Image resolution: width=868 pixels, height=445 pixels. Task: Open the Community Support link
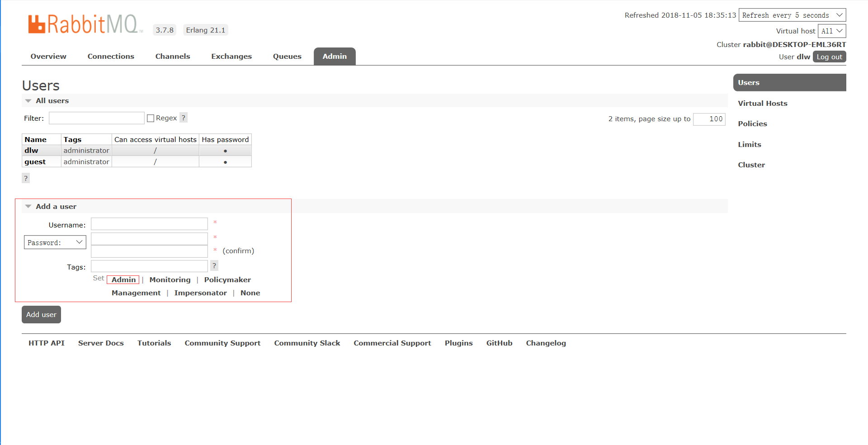pyautogui.click(x=222, y=343)
